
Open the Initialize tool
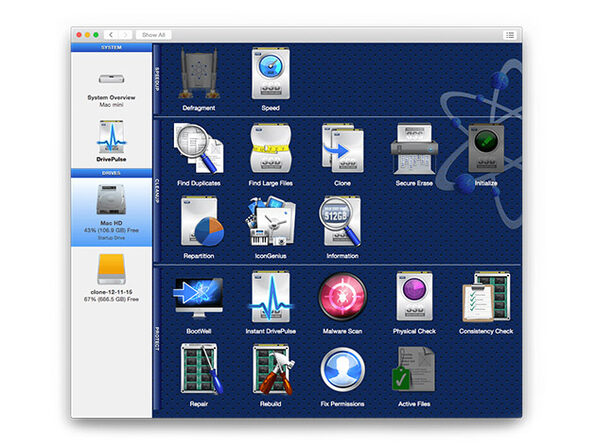pyautogui.click(x=486, y=154)
